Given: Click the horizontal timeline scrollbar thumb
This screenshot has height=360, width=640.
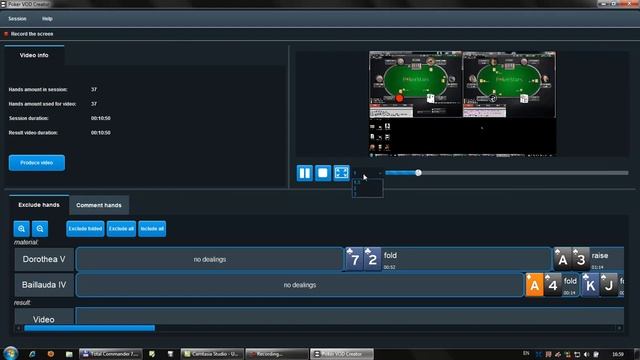Looking at the screenshot, I should [x=89, y=328].
